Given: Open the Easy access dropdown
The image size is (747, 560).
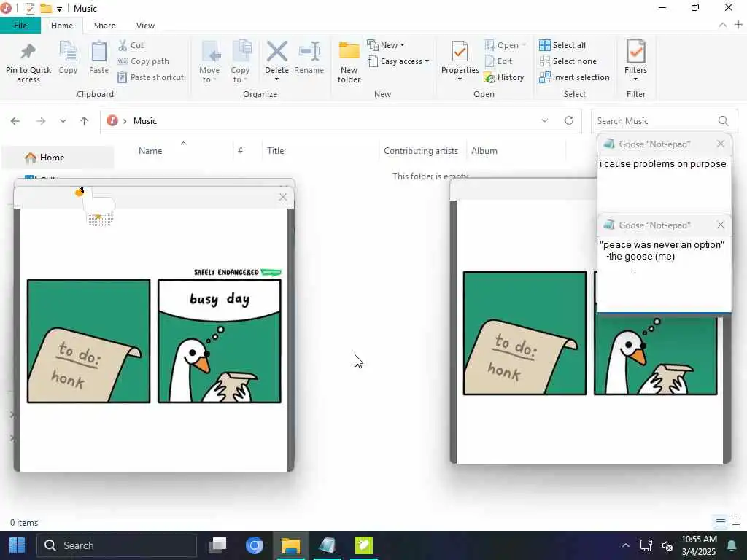Looking at the screenshot, I should [x=399, y=61].
